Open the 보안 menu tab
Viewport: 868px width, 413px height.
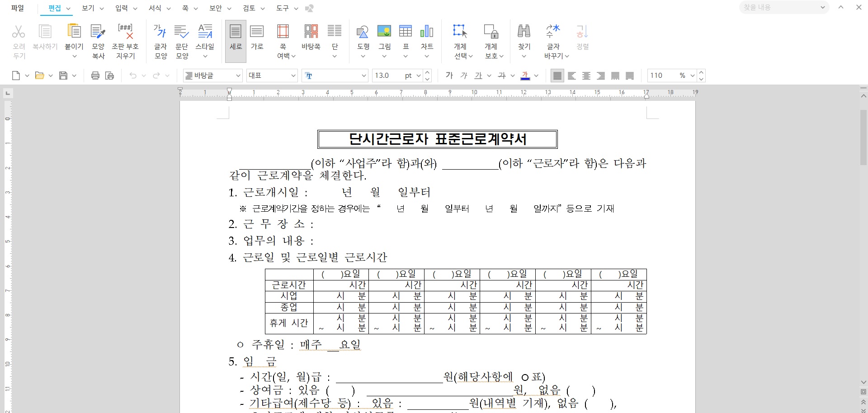click(216, 8)
